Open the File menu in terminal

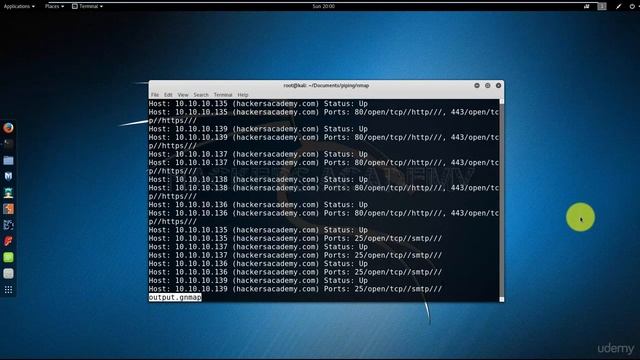pyautogui.click(x=155, y=95)
